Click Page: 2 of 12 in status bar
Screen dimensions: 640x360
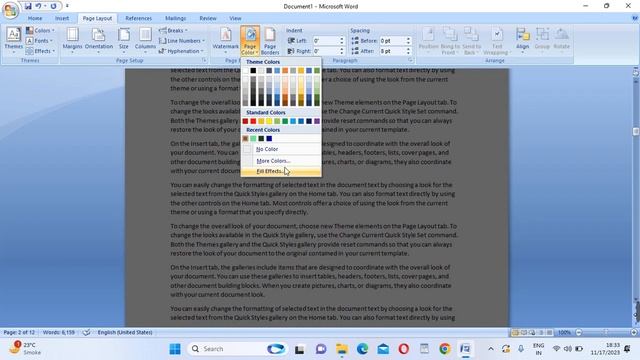tap(19, 332)
